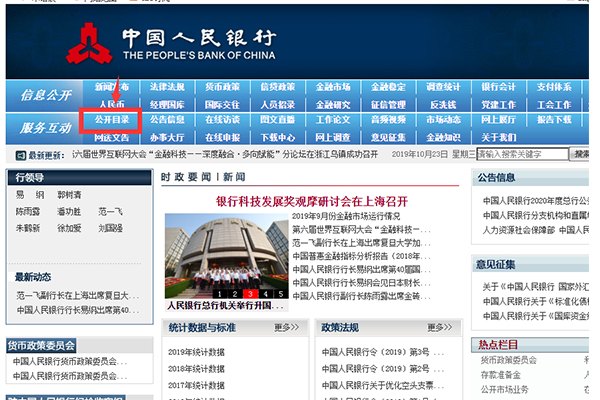The width and height of the screenshot is (600, 400).
Task: Open the 2019年统计数据 link
Action: [x=196, y=352]
